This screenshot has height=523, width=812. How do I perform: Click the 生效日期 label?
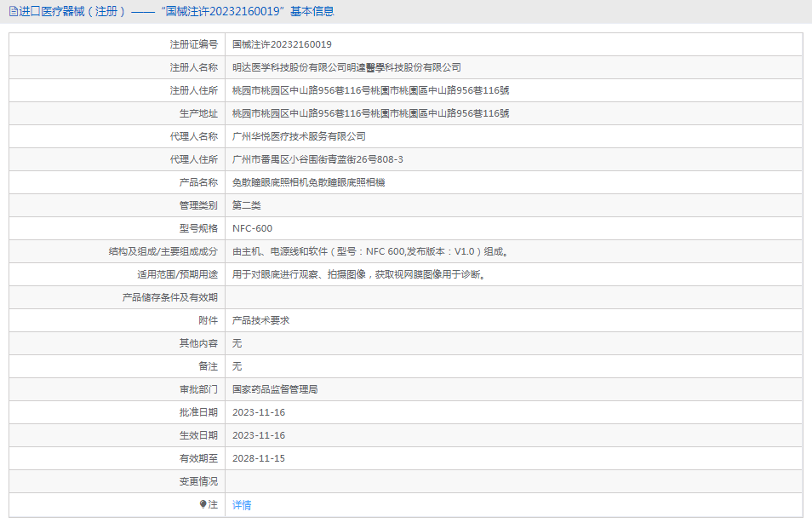[198, 435]
